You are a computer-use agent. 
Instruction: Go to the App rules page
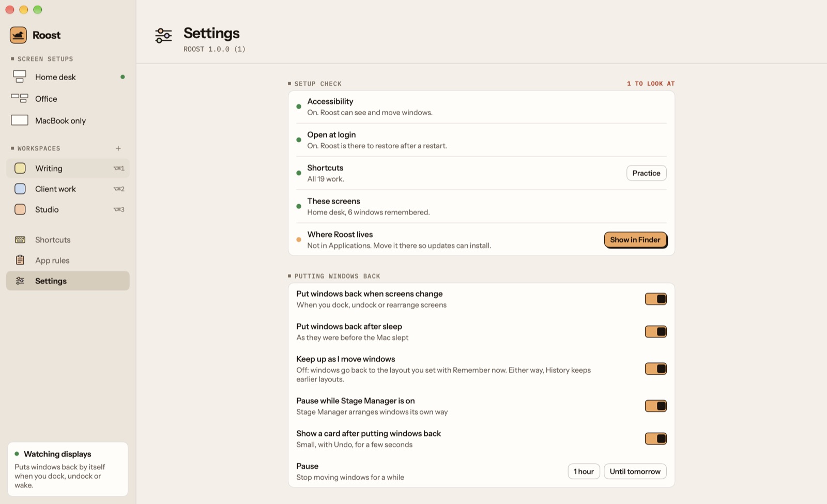click(68, 260)
